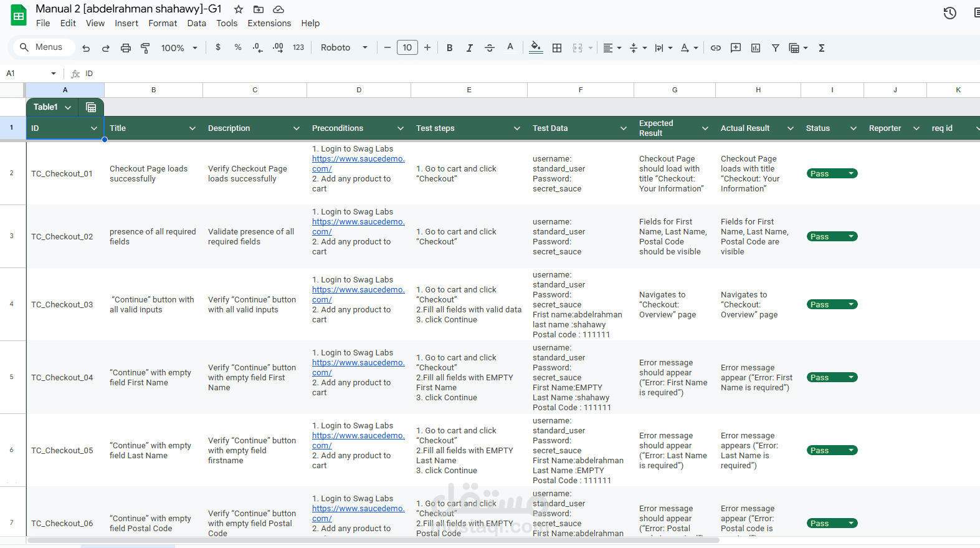
Task: Change Pass status for TC_Checkout_01
Action: pos(832,173)
